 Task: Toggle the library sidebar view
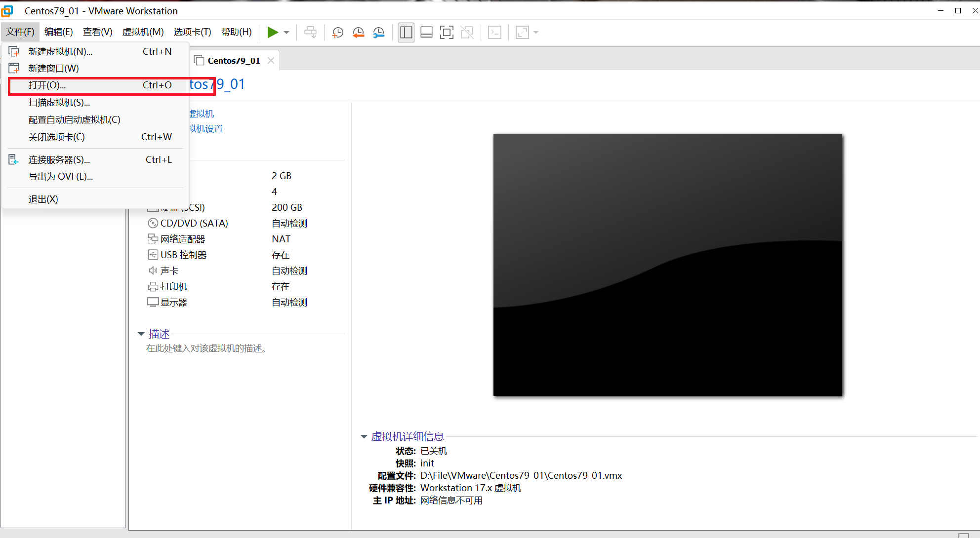406,33
